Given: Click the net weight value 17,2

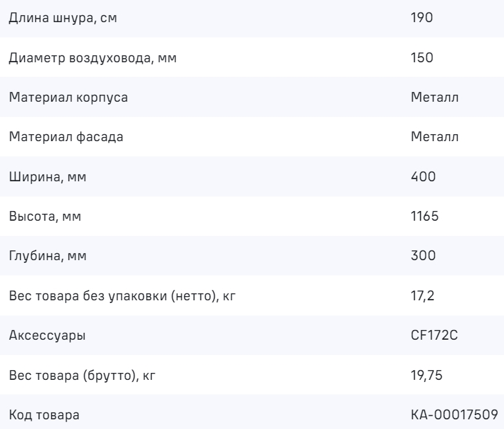Looking at the screenshot, I should click(422, 297).
